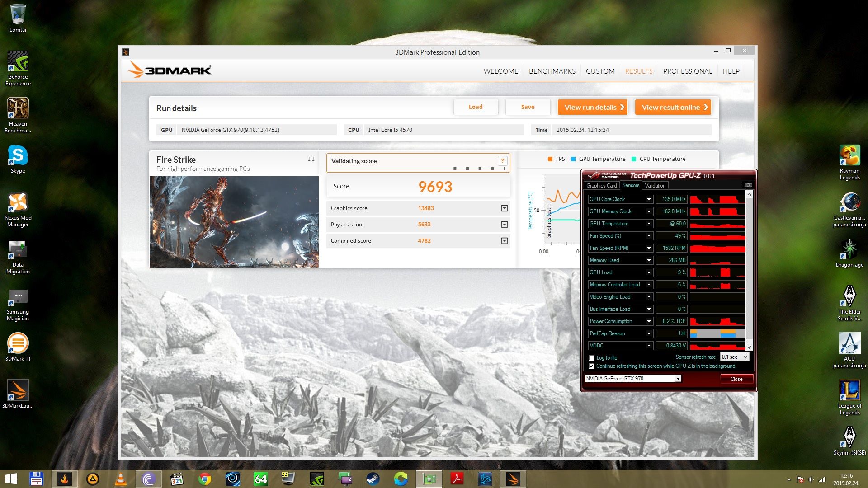Select the Dragon age desktop icon
The height and width of the screenshot is (488, 868).
coord(849,253)
